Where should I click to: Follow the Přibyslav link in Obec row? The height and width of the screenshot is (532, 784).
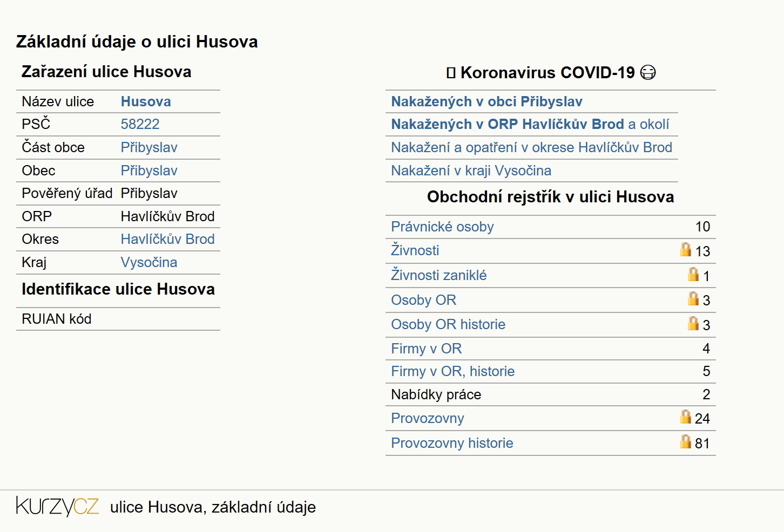click(149, 170)
